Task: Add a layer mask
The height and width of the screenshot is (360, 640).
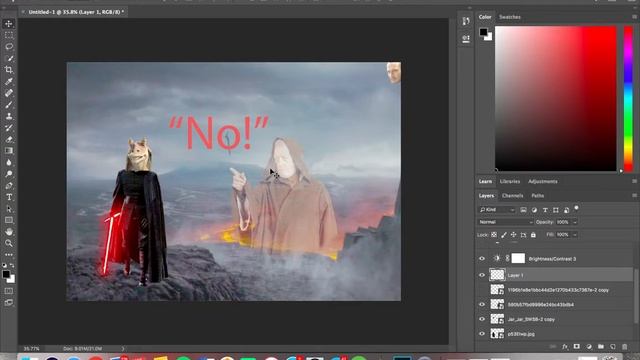Action: pyautogui.click(x=577, y=347)
